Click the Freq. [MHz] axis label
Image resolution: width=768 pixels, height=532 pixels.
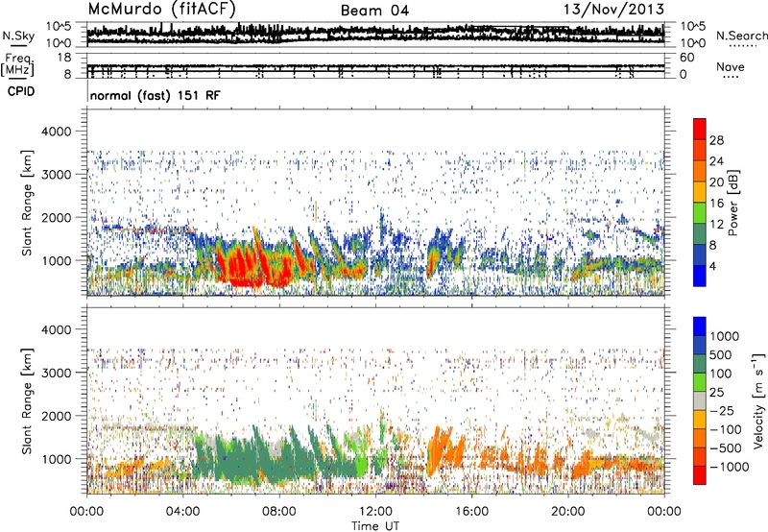coord(17,65)
